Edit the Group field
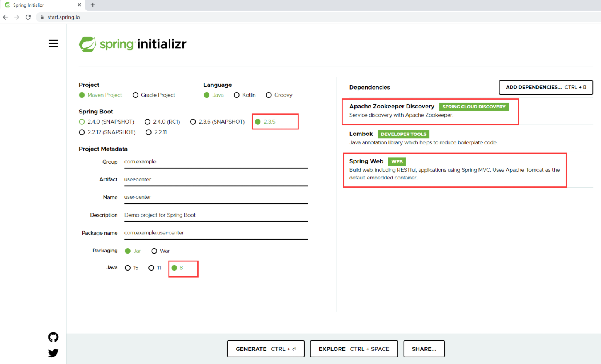 coord(216,162)
